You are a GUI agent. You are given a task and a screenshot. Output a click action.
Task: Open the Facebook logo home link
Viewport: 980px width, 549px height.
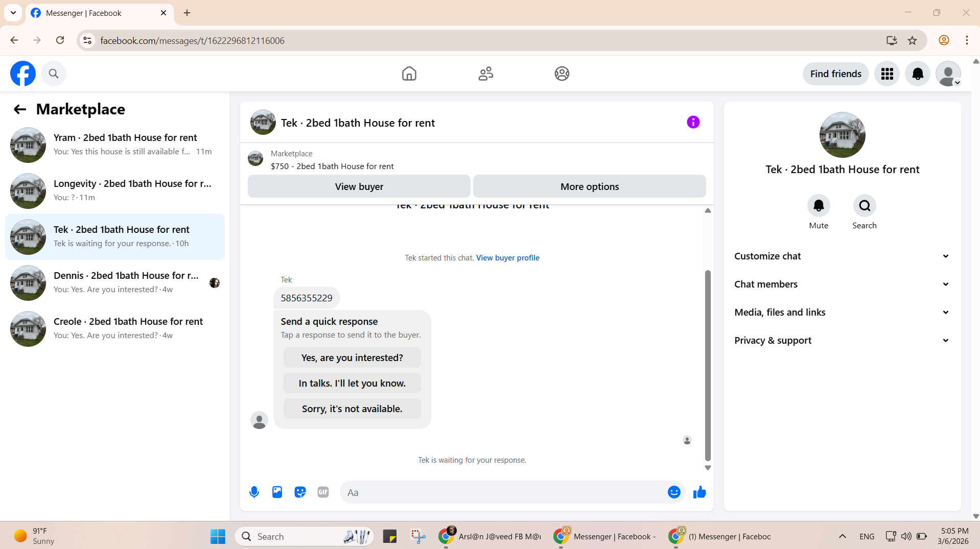23,74
